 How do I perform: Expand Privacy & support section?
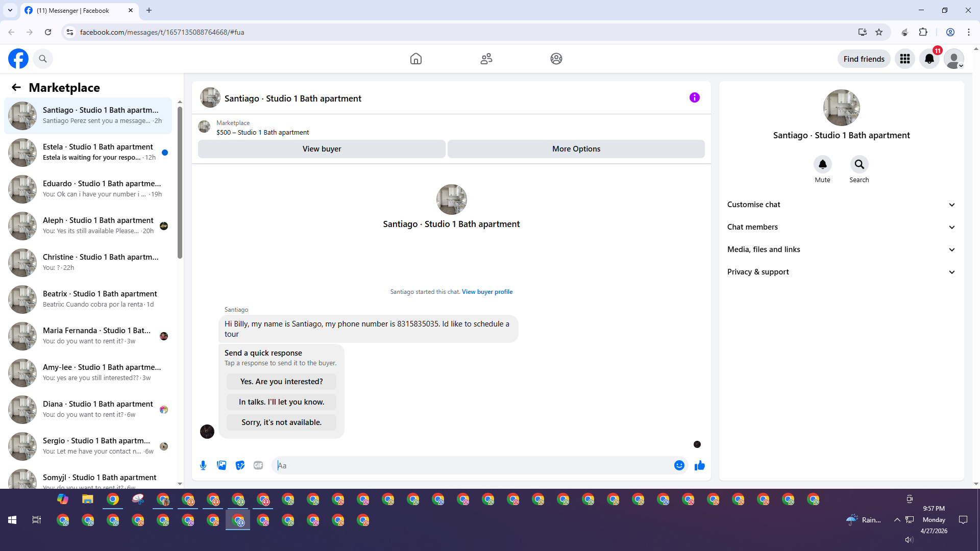click(x=841, y=272)
